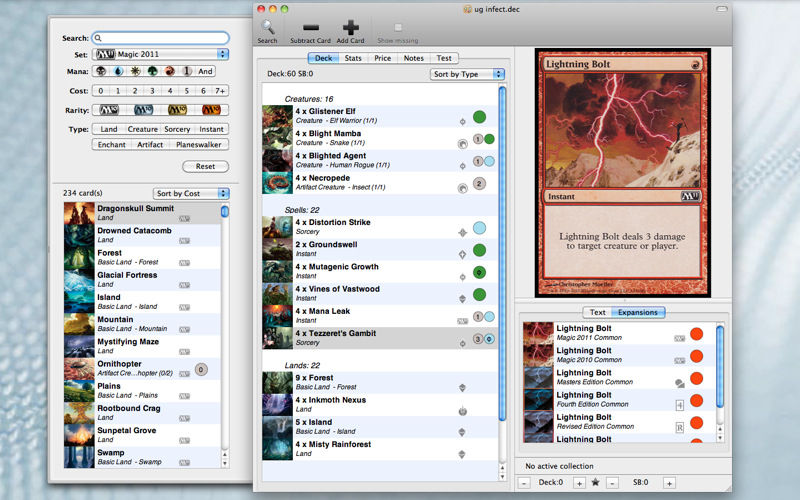
Task: Toggle the Planeswalker type filter
Action: click(x=198, y=144)
